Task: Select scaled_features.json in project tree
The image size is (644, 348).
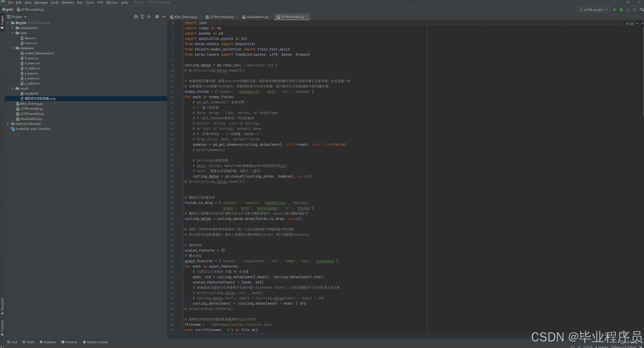Action: point(39,53)
